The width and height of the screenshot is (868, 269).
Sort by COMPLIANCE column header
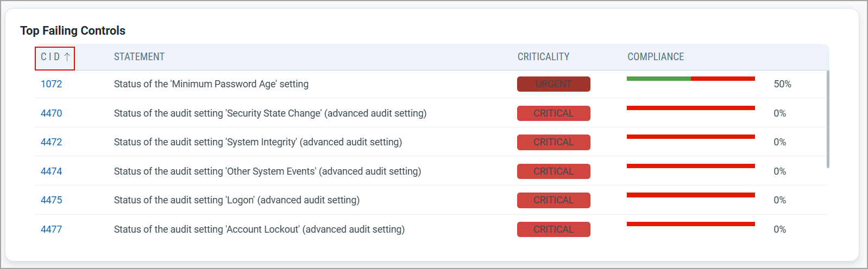[656, 57]
